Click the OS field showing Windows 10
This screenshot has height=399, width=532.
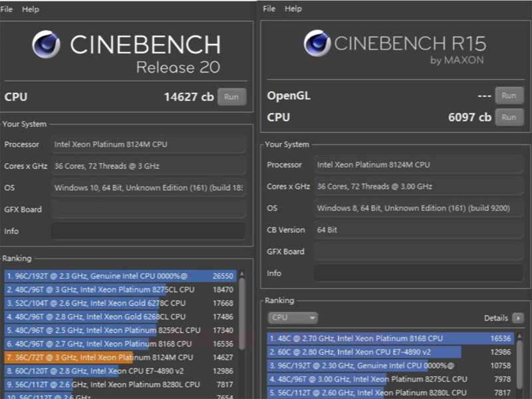point(148,188)
